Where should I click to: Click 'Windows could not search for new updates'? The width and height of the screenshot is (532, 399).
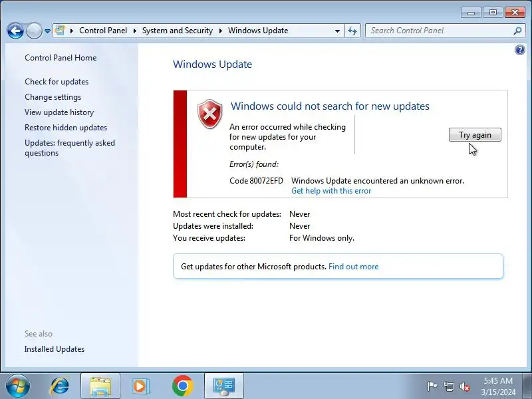click(x=330, y=106)
